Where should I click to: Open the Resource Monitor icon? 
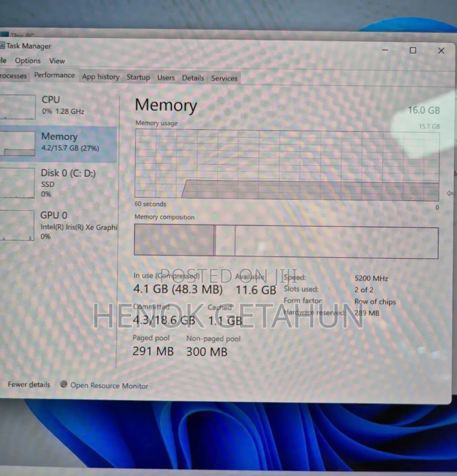click(x=64, y=384)
